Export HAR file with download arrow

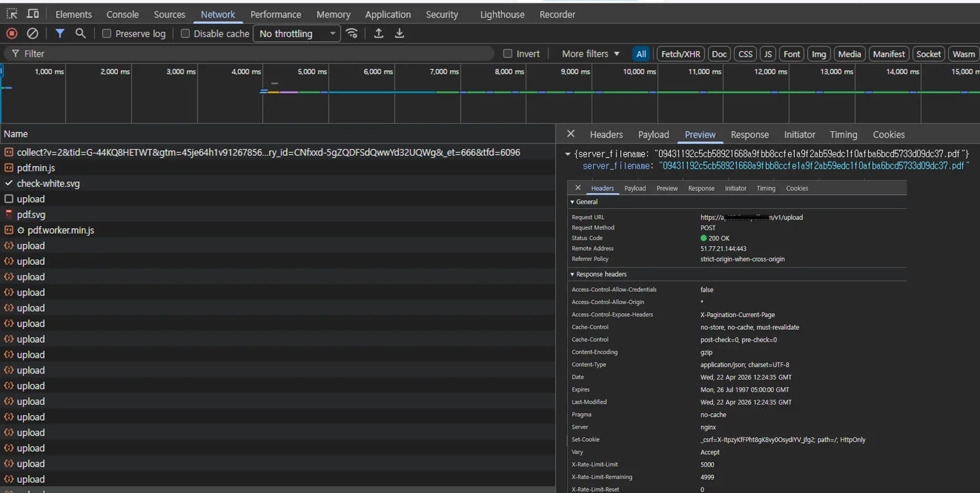point(399,34)
